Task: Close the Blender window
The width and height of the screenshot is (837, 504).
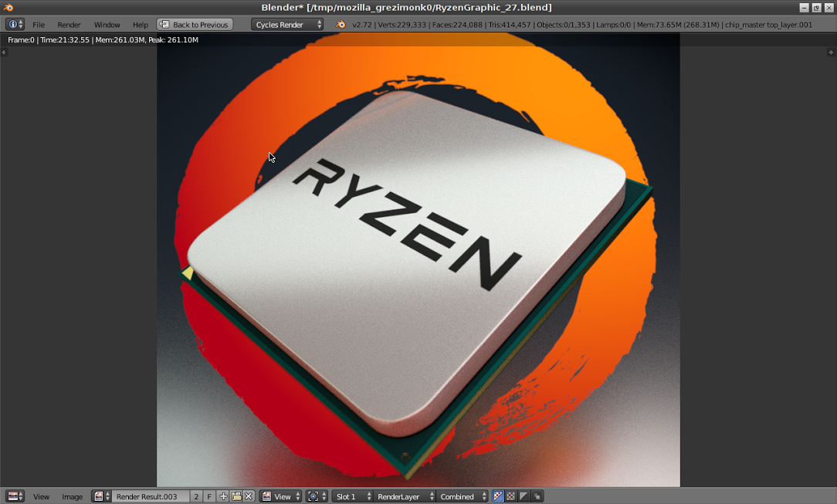Action: tap(829, 8)
